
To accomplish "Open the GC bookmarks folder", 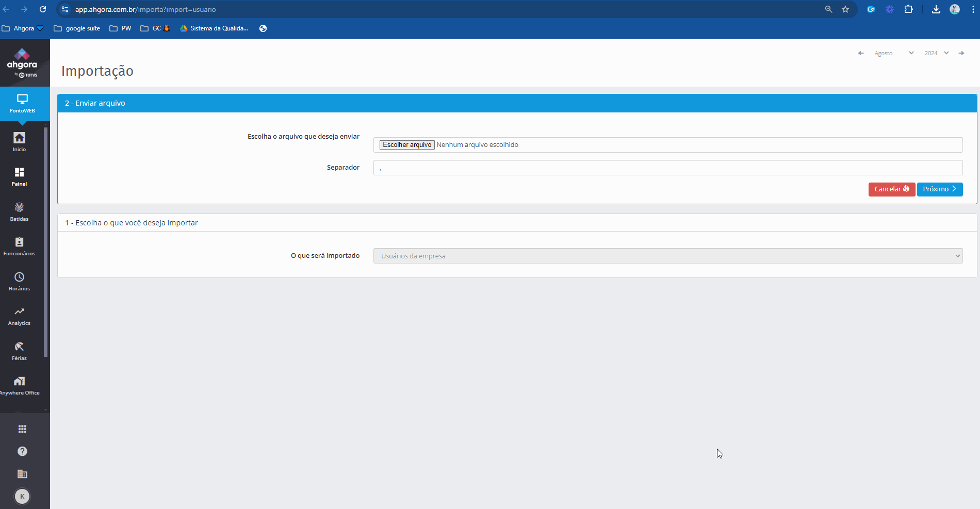I will coord(155,28).
